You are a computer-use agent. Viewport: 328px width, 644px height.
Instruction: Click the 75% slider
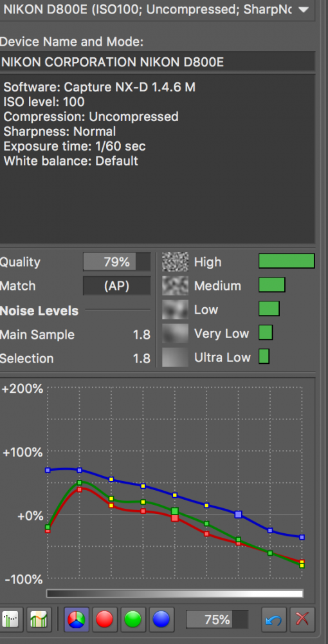point(217,620)
